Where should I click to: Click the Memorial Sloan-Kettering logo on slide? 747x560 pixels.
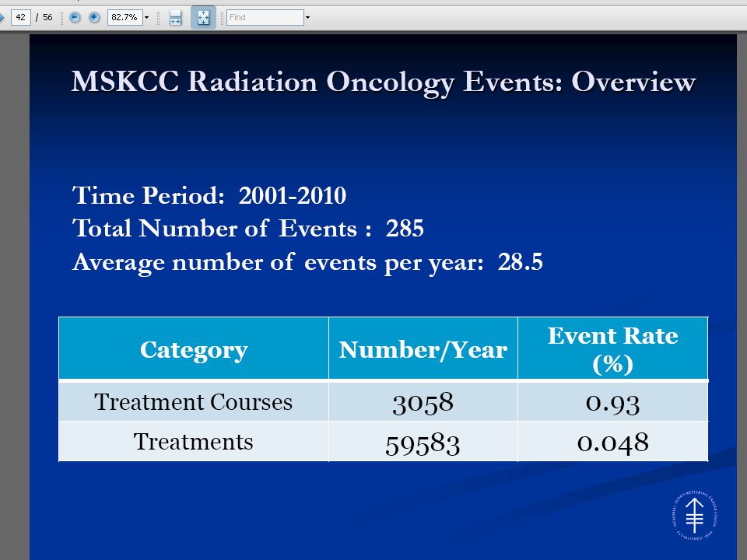[x=695, y=516]
